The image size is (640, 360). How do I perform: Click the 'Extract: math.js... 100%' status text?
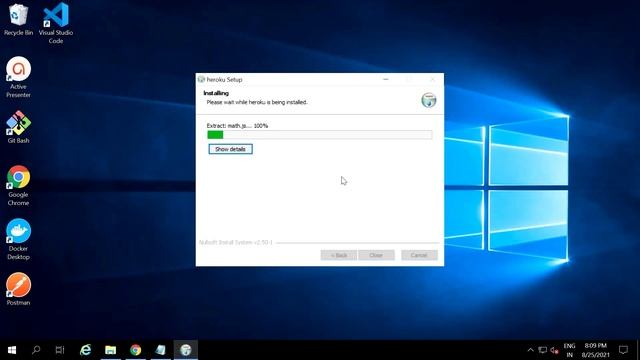[237, 126]
